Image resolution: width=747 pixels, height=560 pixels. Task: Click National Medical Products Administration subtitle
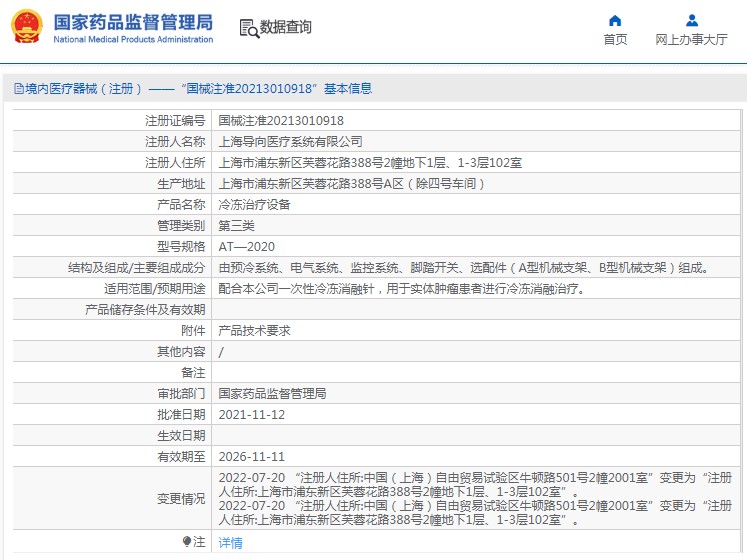click(x=133, y=40)
